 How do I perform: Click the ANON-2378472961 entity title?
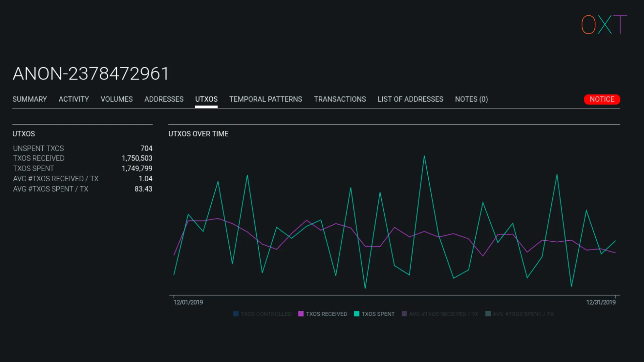(x=91, y=73)
